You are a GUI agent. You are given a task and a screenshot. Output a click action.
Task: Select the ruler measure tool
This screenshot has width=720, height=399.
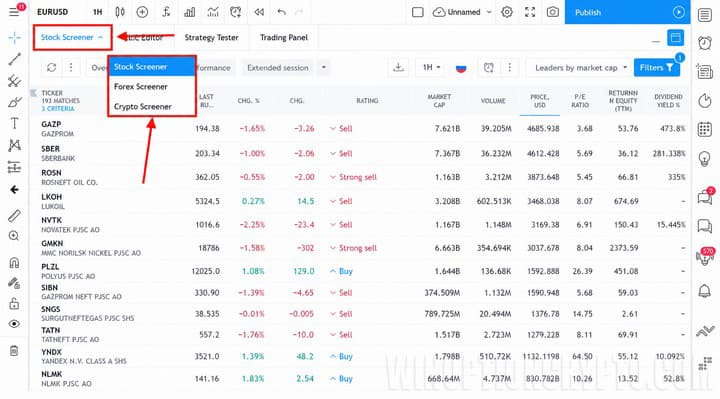click(14, 215)
